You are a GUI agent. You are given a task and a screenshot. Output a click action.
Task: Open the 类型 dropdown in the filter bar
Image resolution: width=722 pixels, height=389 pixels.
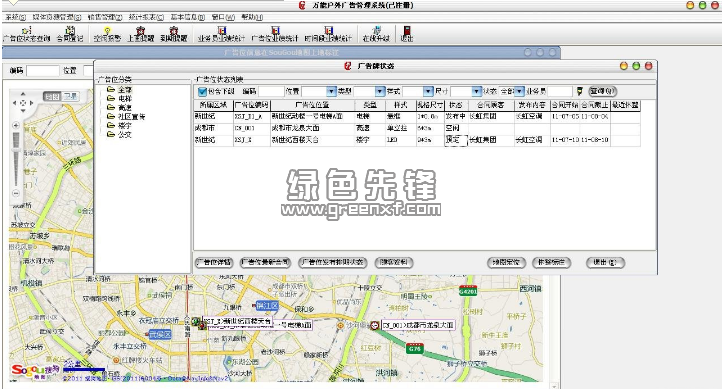379,91
